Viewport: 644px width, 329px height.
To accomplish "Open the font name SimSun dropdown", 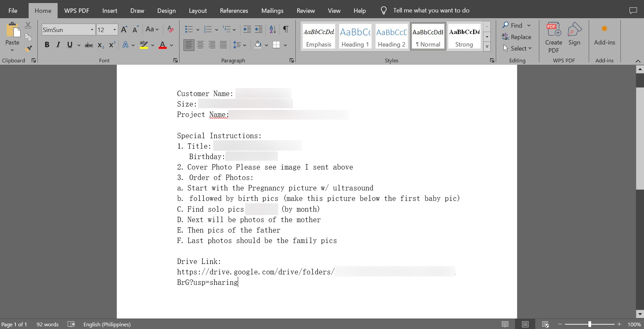I will click(92, 30).
